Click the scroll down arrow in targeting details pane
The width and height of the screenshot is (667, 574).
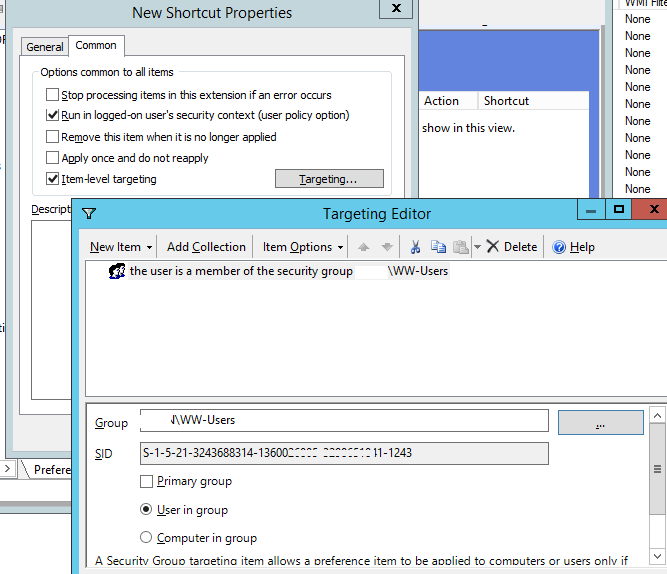click(x=657, y=556)
